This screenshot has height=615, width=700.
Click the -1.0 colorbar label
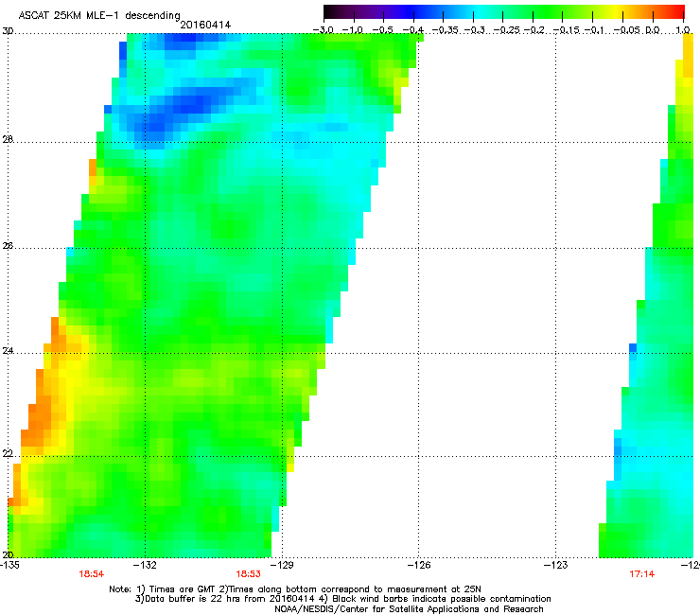pyautogui.click(x=353, y=30)
